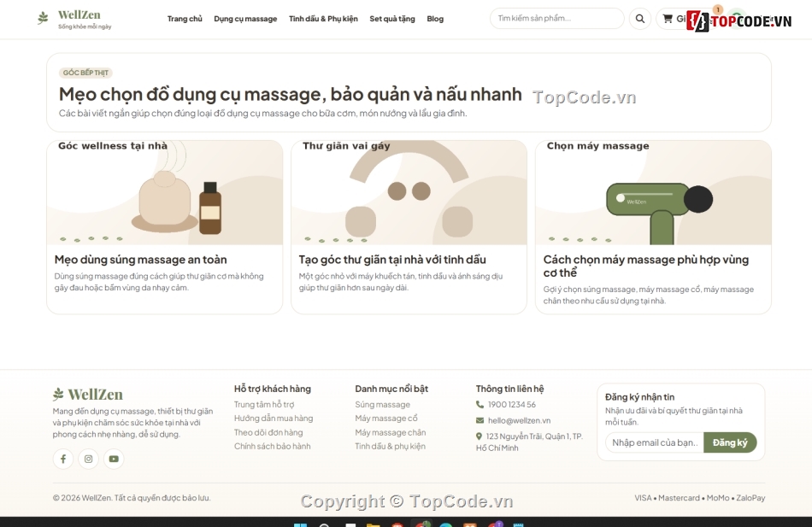This screenshot has height=527, width=812.
Task: Open File Explorer folder icon in taskbar
Action: coord(373,525)
